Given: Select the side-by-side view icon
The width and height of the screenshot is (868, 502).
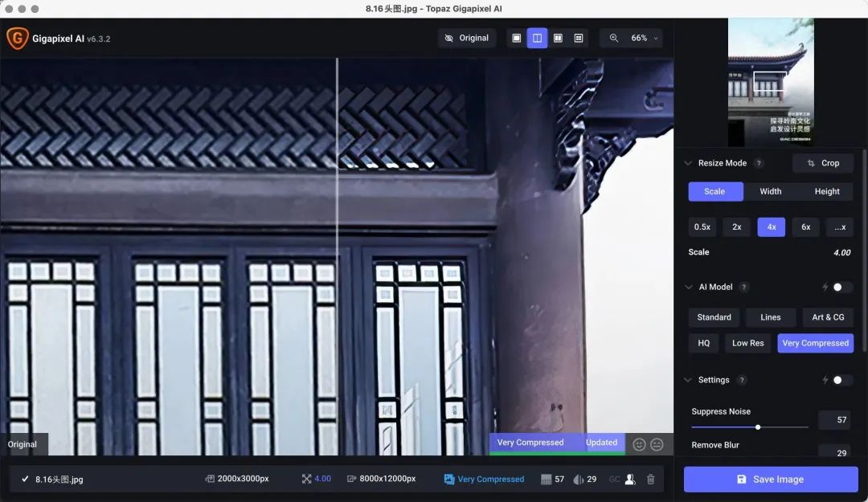Looking at the screenshot, I should pyautogui.click(x=558, y=39).
